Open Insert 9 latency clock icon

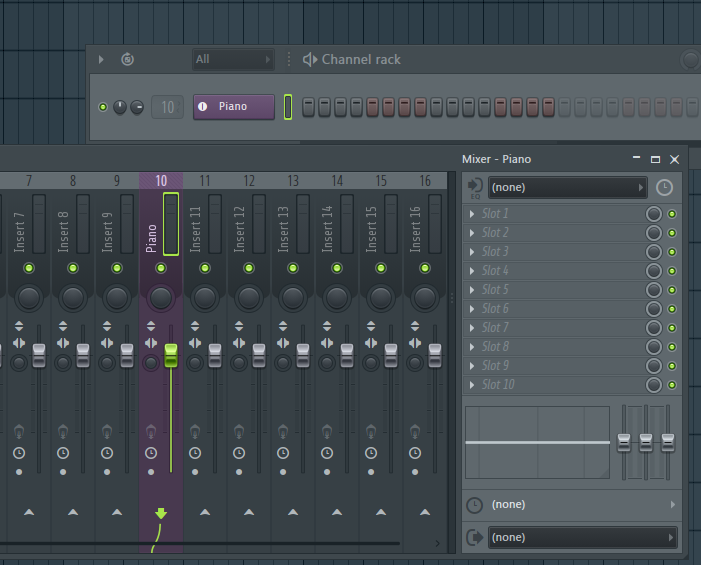click(107, 453)
